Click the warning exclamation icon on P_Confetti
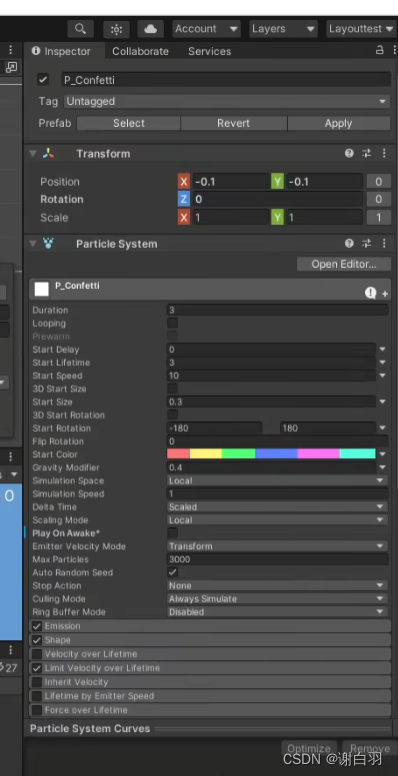Screen dimensions: 398x776 coord(370,293)
